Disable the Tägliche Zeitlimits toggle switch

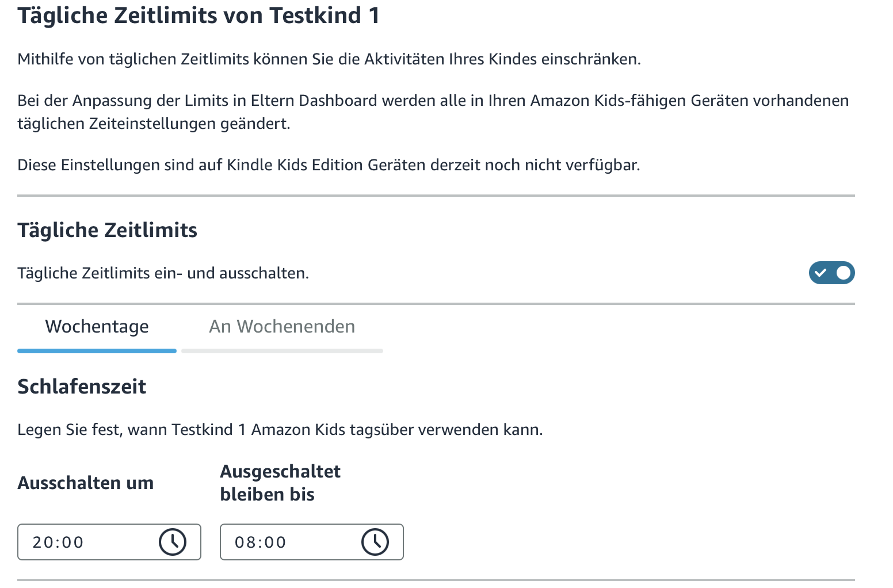(831, 273)
